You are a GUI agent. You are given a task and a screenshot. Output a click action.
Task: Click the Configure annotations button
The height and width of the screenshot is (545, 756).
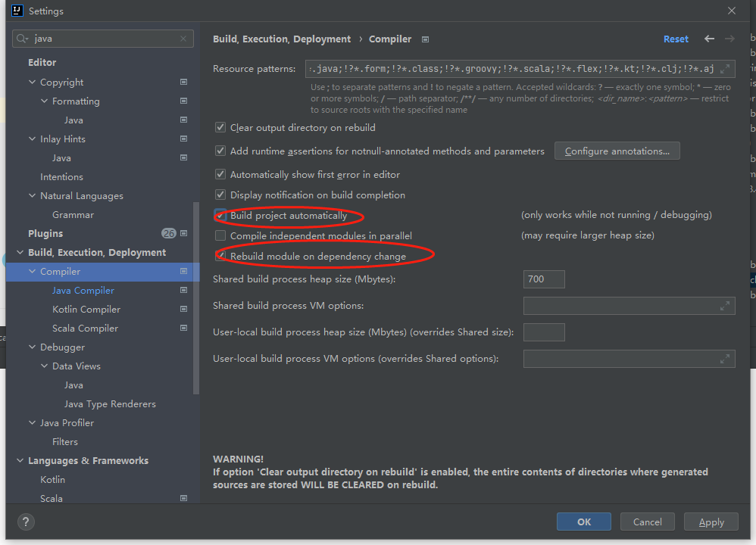click(617, 151)
